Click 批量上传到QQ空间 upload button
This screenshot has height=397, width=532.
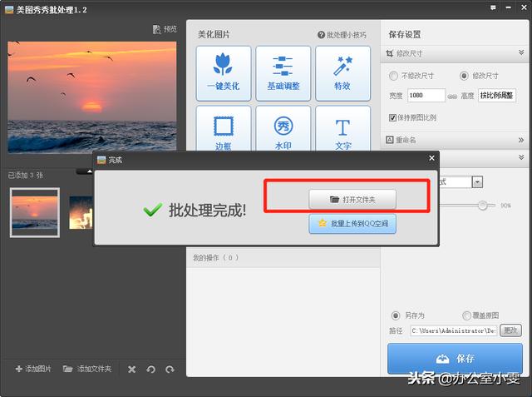coord(352,223)
